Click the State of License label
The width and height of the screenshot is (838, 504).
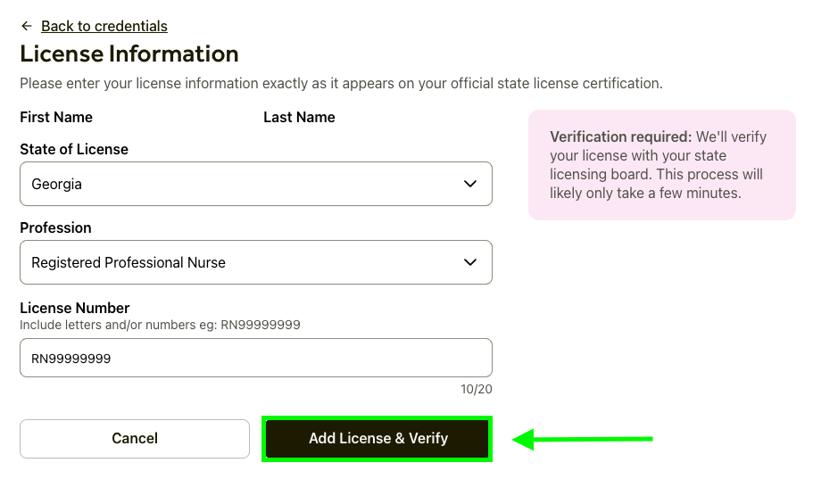[x=74, y=149]
